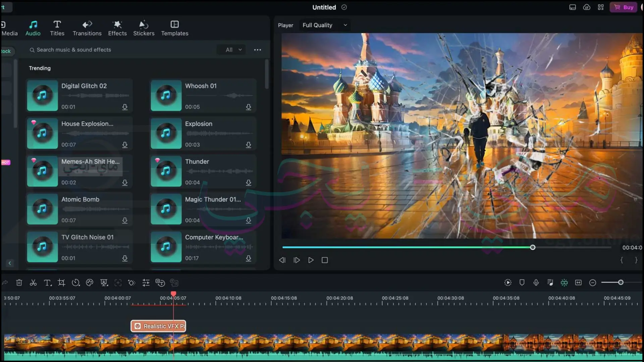Download the TV Glitch Noise 01 sound
This screenshot has height=362, width=644.
click(x=125, y=258)
